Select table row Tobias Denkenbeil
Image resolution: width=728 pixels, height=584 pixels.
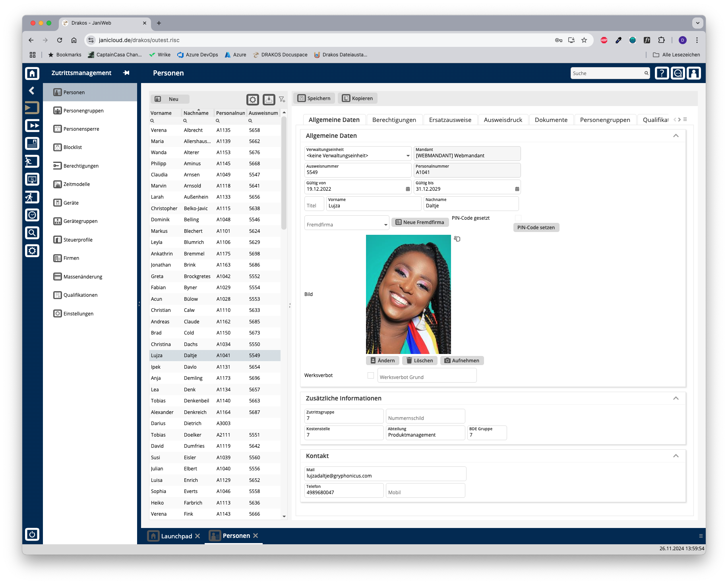(215, 401)
